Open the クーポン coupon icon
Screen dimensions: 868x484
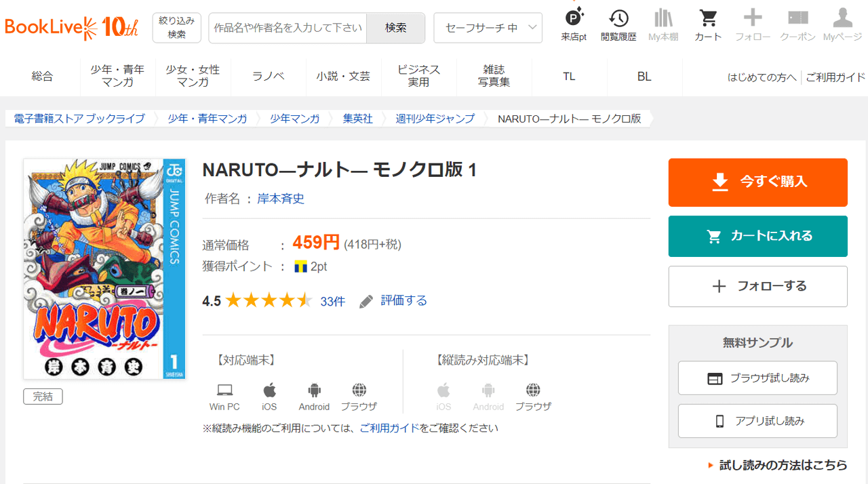pos(797,25)
